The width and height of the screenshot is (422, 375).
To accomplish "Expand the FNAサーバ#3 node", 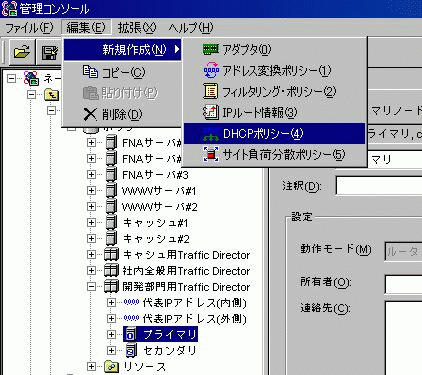I will (91, 174).
